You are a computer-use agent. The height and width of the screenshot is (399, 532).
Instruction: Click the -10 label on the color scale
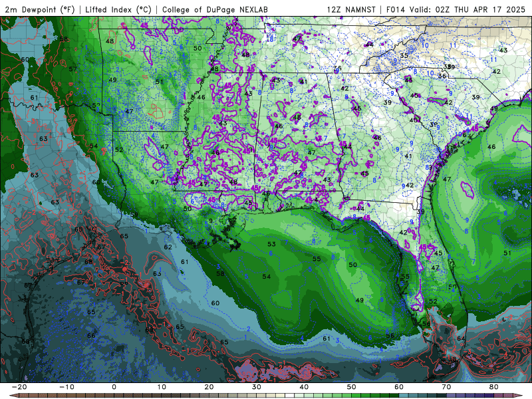click(x=66, y=387)
